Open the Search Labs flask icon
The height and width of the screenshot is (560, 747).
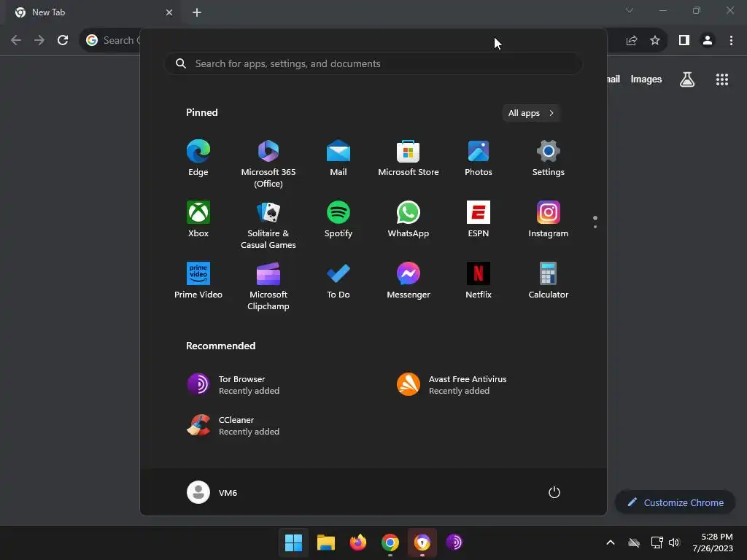(687, 79)
